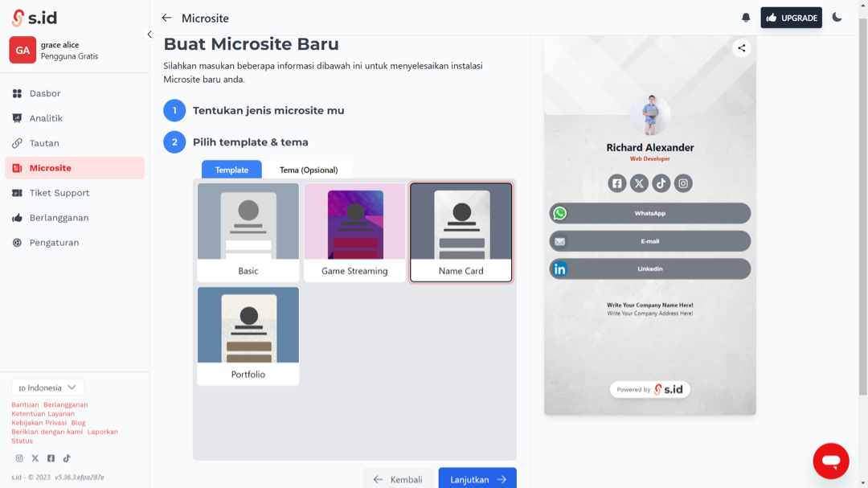Choose the Game Streaming template

click(354, 232)
